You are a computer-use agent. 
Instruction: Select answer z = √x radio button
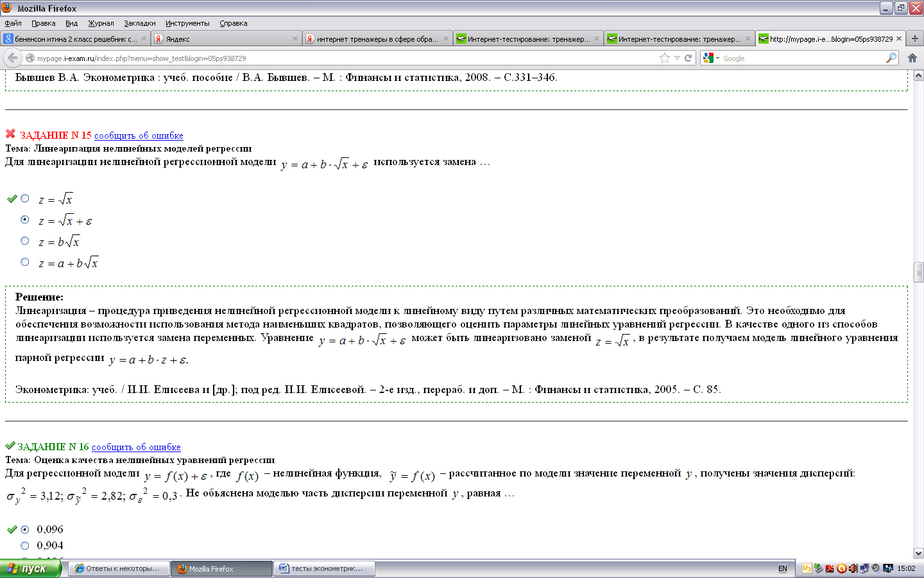25,198
